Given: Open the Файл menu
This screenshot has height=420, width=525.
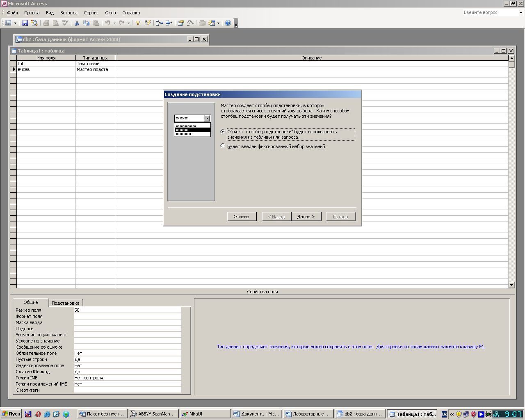Looking at the screenshot, I should 12,13.
